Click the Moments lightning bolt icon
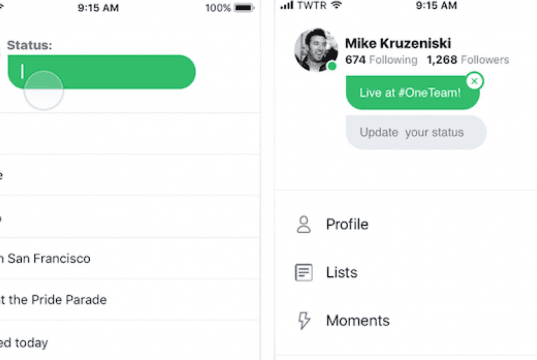The width and height of the screenshot is (537, 360). pos(304,321)
